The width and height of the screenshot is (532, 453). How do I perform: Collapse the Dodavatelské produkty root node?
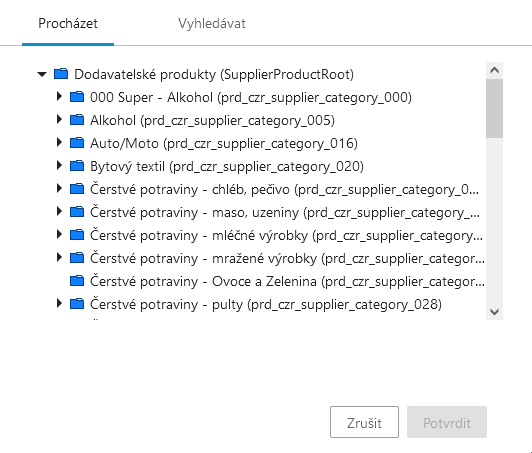[x=42, y=74]
